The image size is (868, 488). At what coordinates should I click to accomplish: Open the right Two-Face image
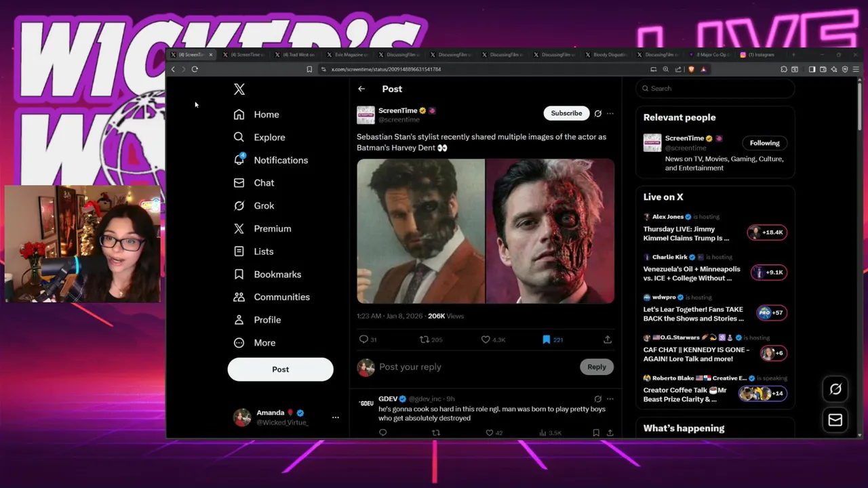pyautogui.click(x=551, y=231)
